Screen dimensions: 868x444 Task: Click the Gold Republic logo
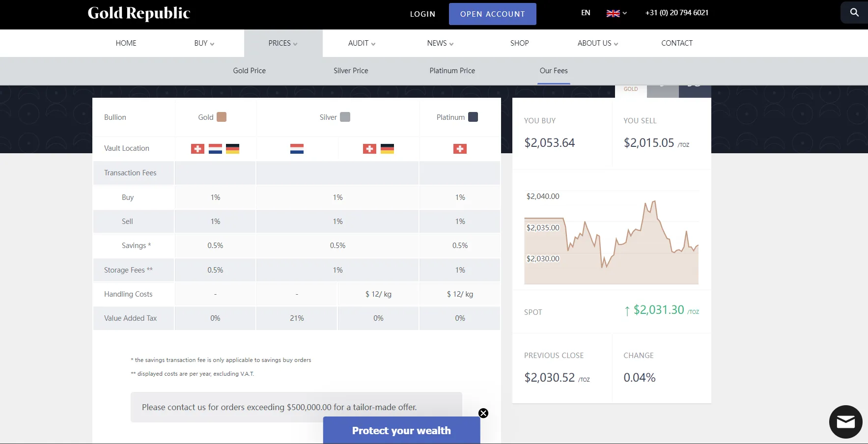(x=139, y=13)
